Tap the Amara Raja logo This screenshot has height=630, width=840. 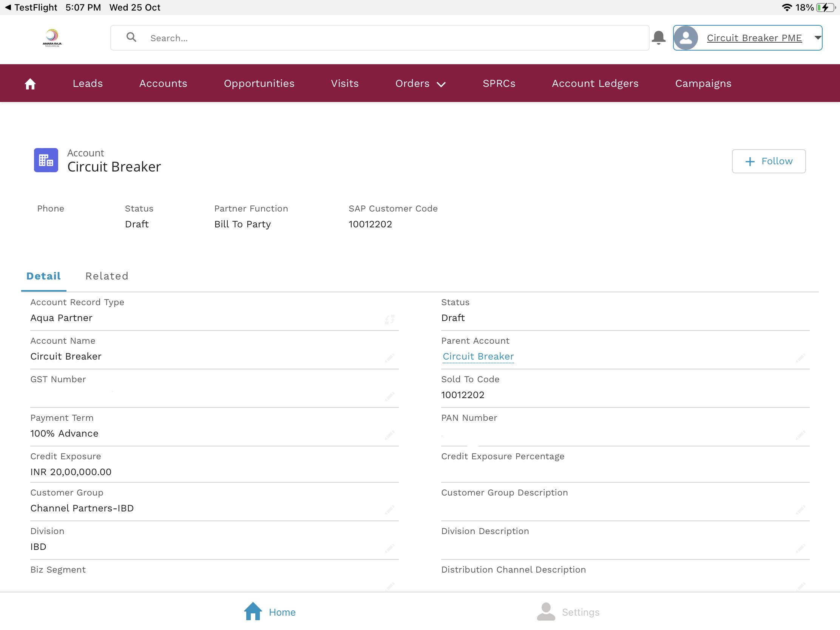pos(52,38)
